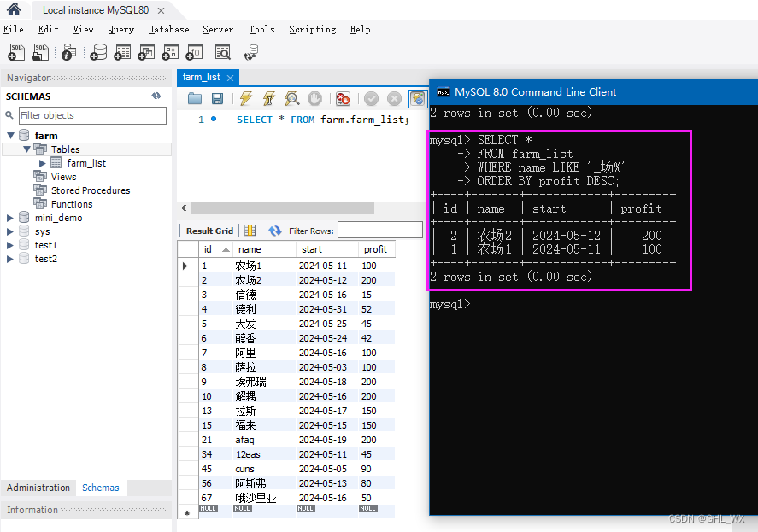The height and width of the screenshot is (532, 758).
Task: Close the farm_list query tab
Action: 230,78
